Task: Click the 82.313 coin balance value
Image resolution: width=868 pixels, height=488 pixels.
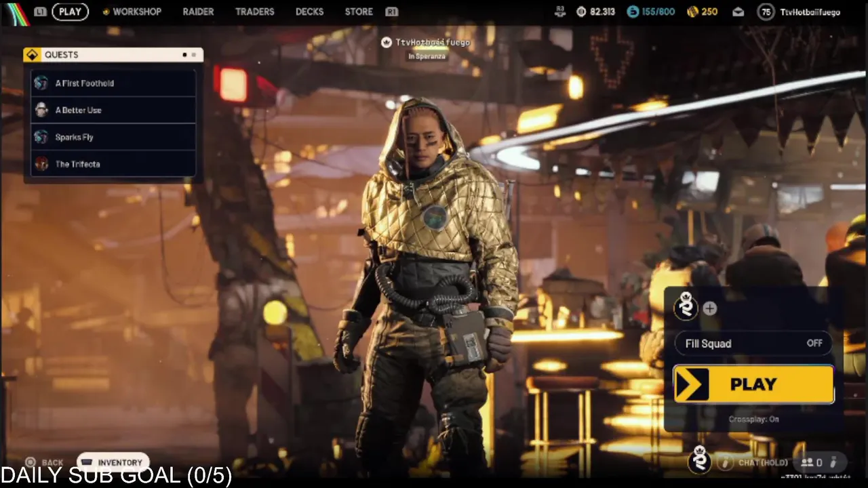Action: (x=603, y=12)
